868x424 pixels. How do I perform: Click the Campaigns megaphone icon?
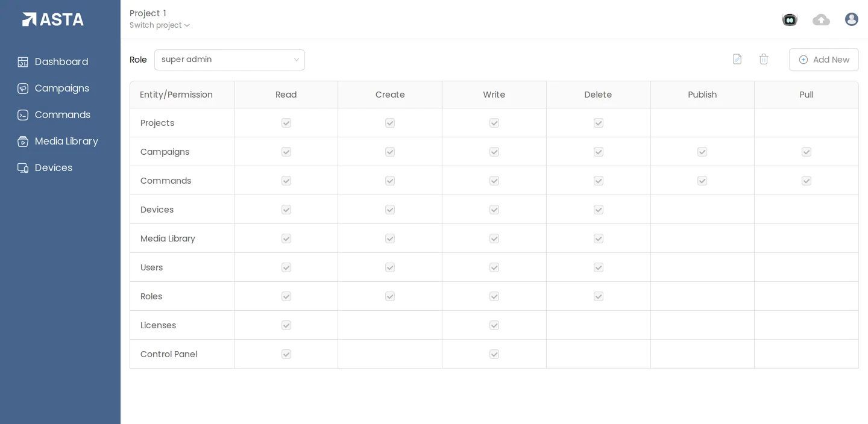point(23,89)
